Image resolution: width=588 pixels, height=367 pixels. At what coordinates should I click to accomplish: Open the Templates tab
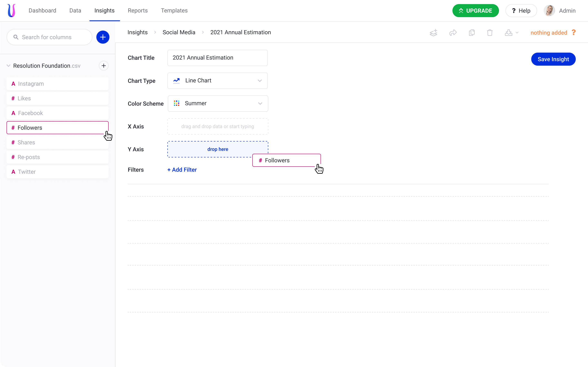174,10
